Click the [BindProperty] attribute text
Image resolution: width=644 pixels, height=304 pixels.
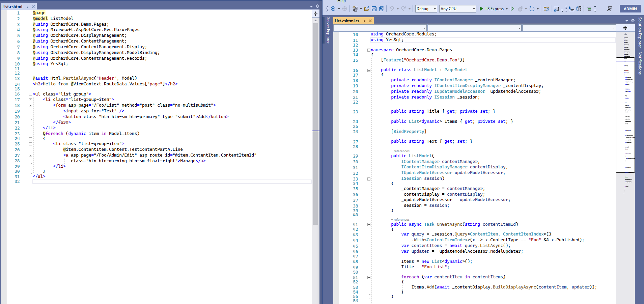tap(409, 132)
